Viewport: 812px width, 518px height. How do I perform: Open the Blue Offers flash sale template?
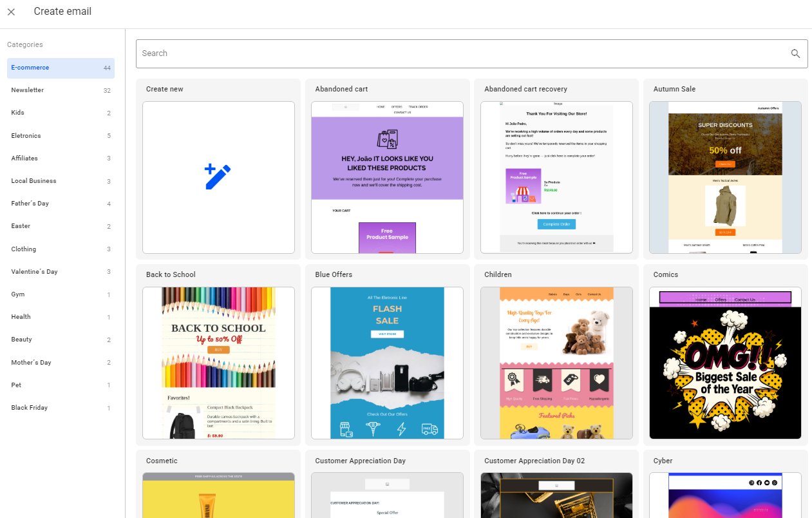[x=387, y=363]
